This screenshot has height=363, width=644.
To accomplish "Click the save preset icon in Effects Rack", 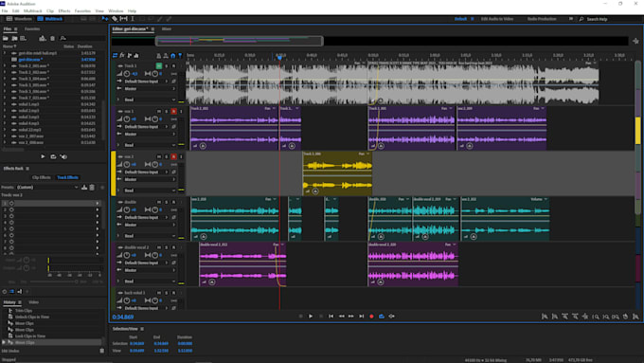I will 84,187.
